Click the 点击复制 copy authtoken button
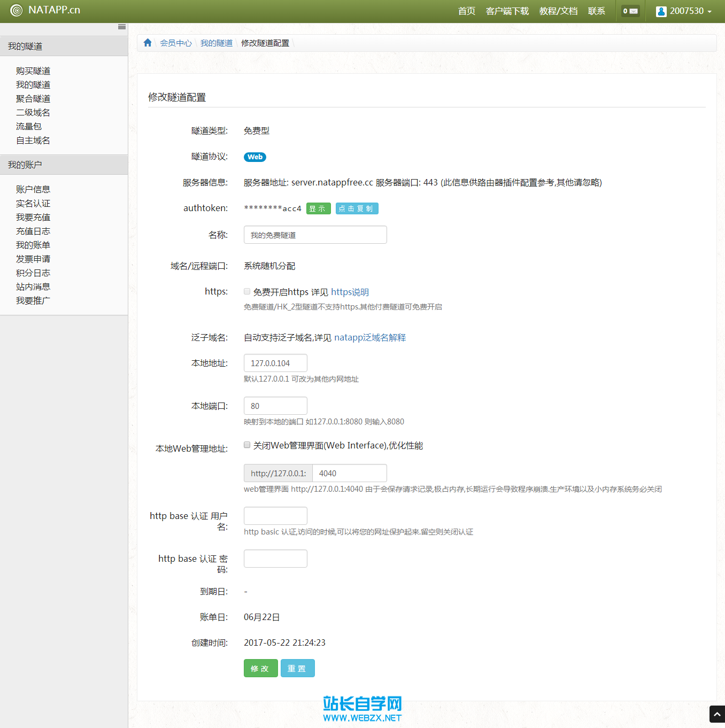725x728 pixels. coord(357,208)
